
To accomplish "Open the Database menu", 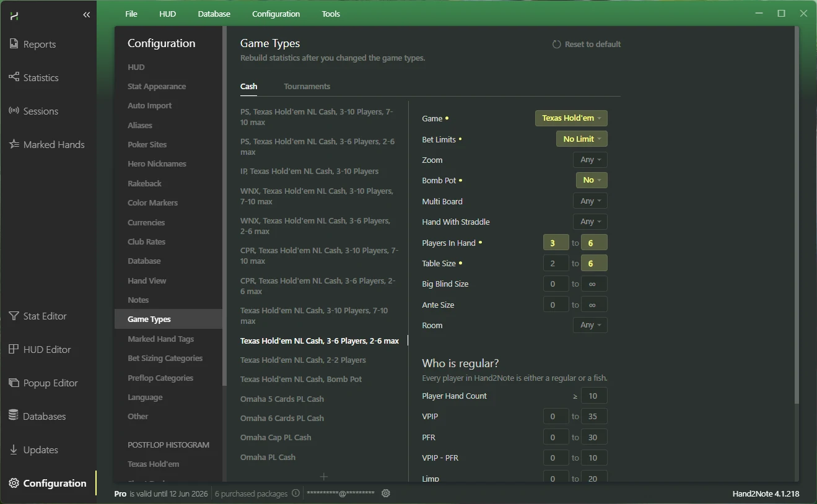I will 214,14.
